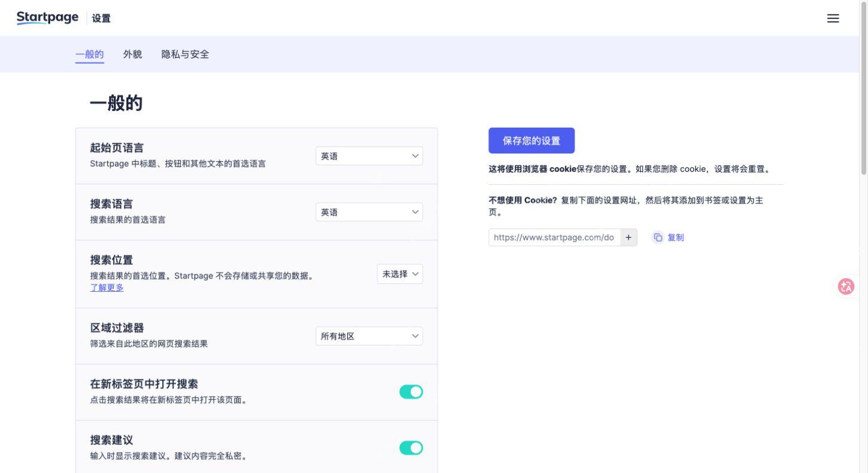Screen dimensions: 868x473
Task: Switch to the 隐私与安全 tab
Action: [186, 54]
